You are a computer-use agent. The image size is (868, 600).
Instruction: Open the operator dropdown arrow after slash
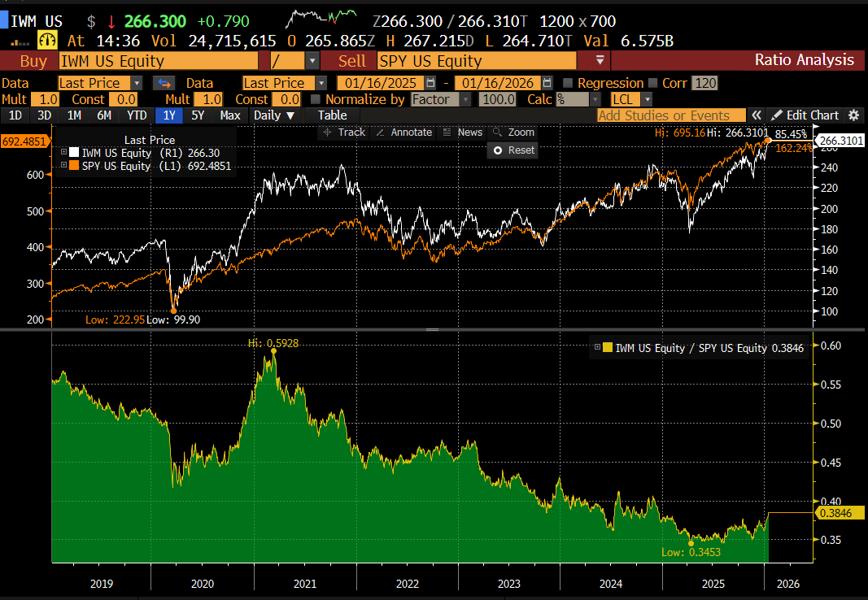(312, 61)
